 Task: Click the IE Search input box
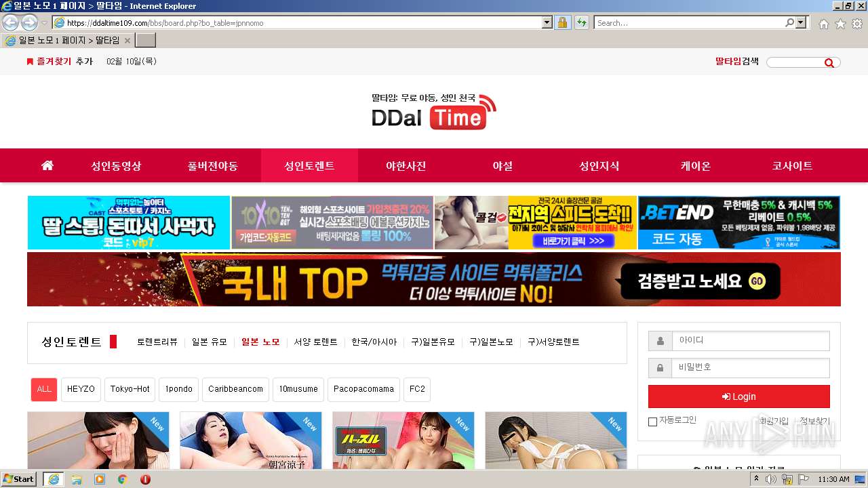click(x=690, y=23)
